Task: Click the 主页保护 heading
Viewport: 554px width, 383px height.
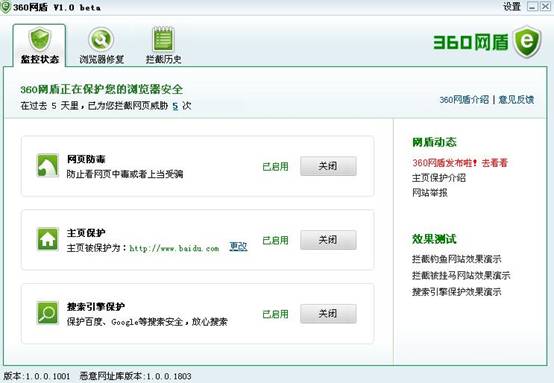Action: [x=86, y=233]
